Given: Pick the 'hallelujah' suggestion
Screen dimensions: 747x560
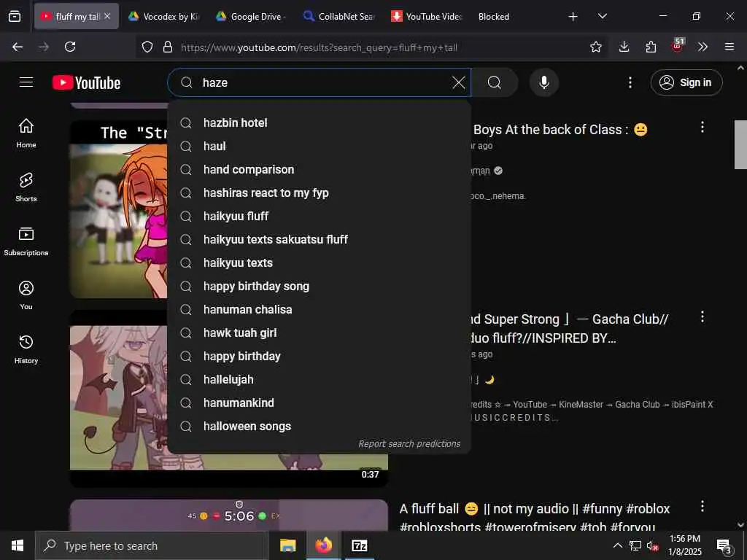Looking at the screenshot, I should click(320, 379).
